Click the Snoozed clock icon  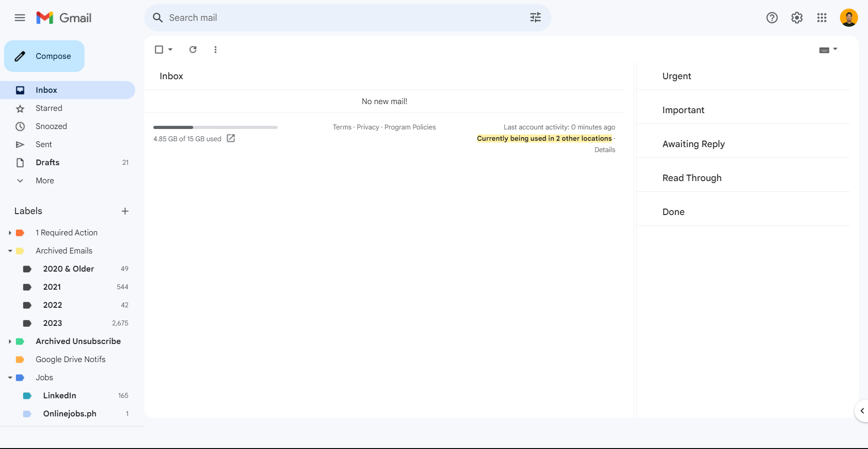(x=20, y=126)
